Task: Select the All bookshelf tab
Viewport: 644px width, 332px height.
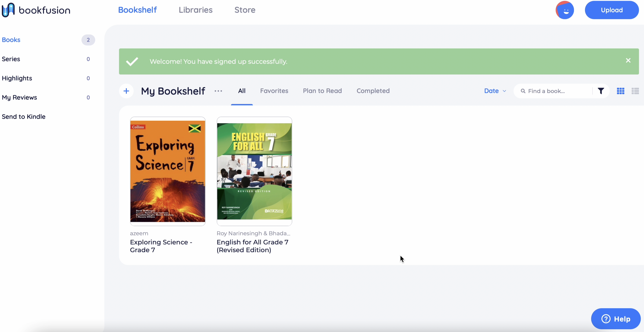Action: tap(242, 91)
